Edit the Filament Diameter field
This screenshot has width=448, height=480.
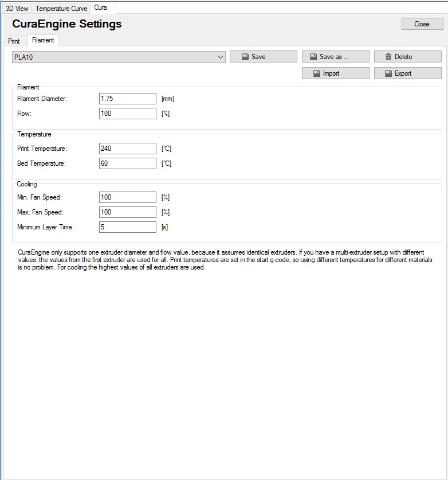coord(128,99)
